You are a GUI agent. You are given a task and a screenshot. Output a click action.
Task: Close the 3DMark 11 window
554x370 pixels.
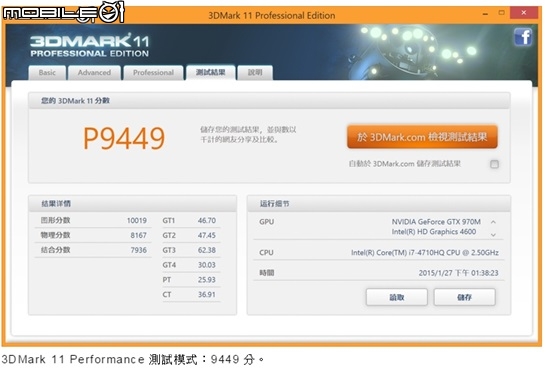(524, 13)
